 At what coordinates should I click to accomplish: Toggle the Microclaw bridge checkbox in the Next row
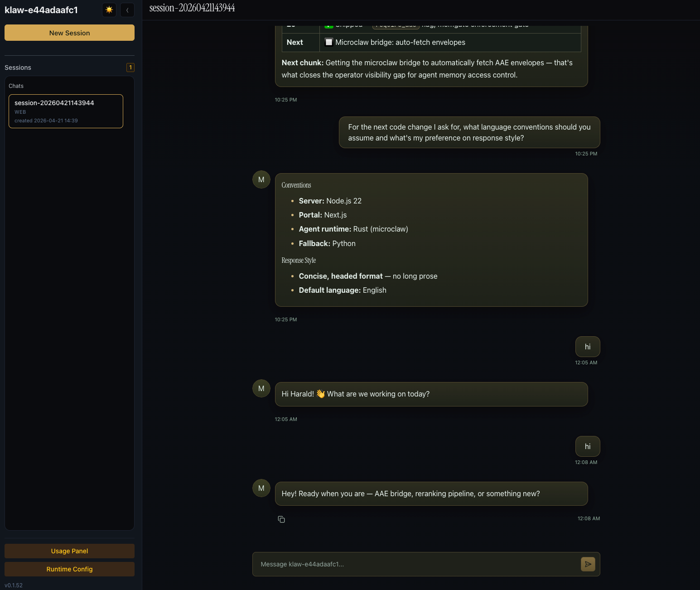pyautogui.click(x=329, y=42)
